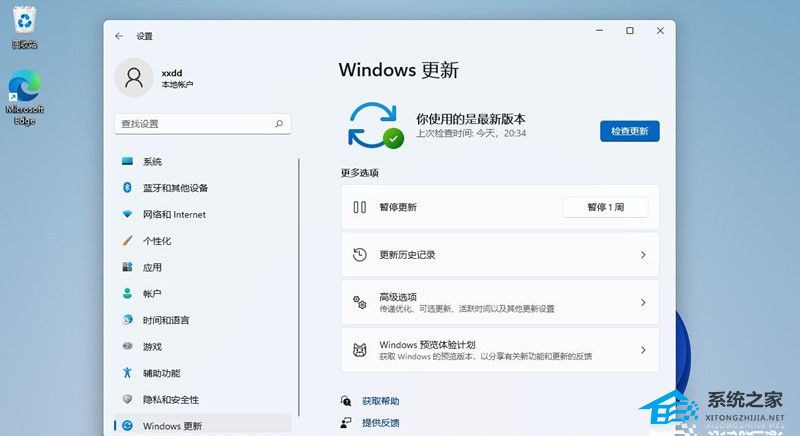Expand 更新历史记录 chevron arrow
The width and height of the screenshot is (800, 436).
point(643,255)
